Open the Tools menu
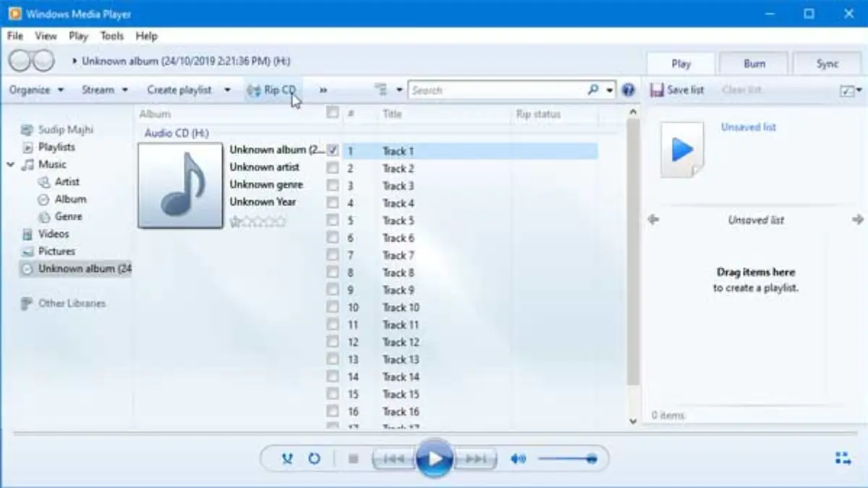868x488 pixels. click(x=112, y=36)
